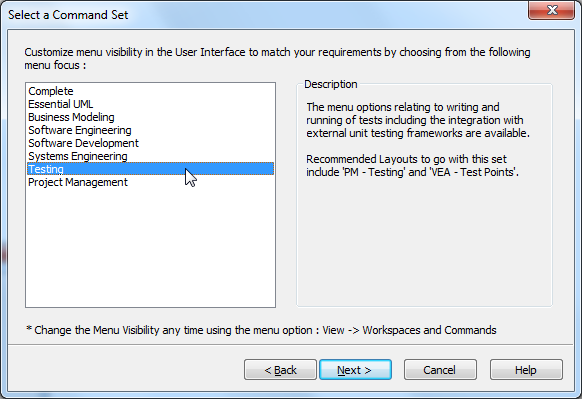
Task: Proceed with the Next button
Action: (355, 370)
